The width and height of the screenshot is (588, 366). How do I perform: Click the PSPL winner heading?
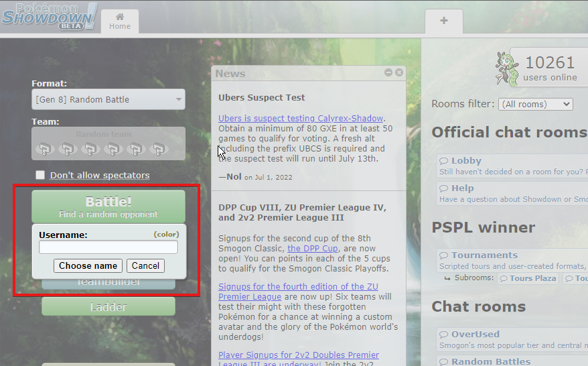click(x=484, y=227)
